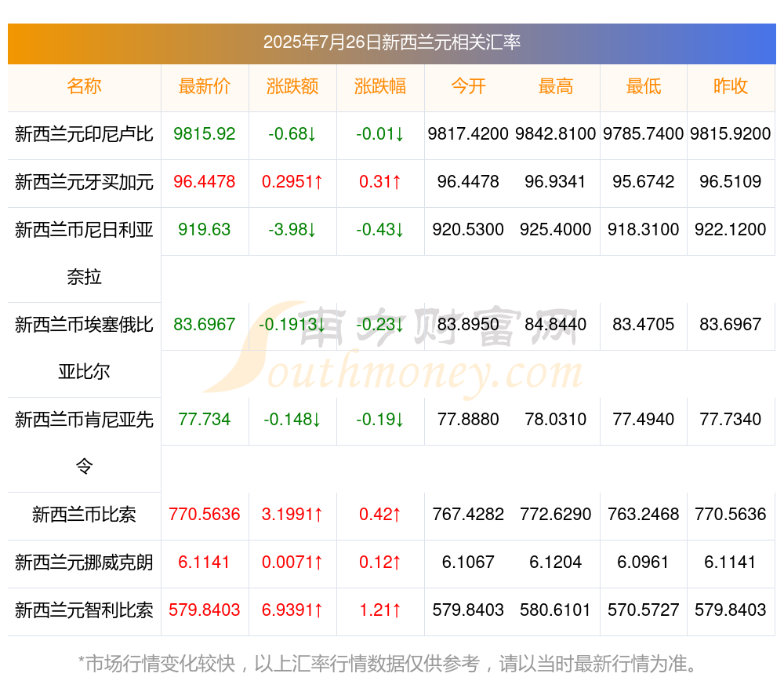784x688 pixels.
Task: Click the latest price 919.63
Action: pos(205,230)
